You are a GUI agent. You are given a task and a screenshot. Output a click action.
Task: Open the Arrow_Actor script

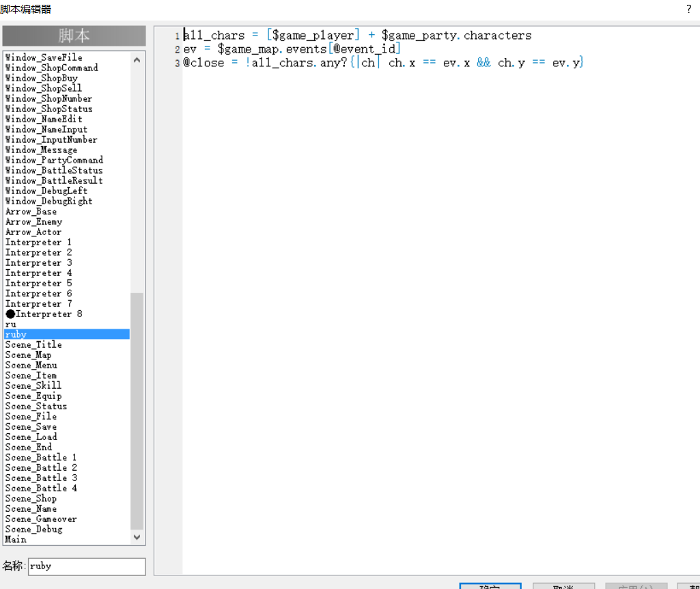click(33, 232)
